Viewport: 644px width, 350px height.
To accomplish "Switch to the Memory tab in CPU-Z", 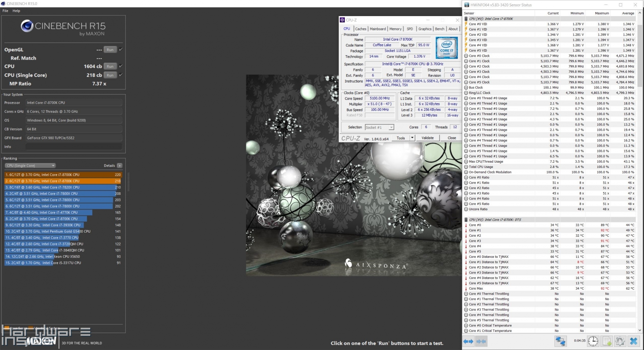I will point(395,29).
